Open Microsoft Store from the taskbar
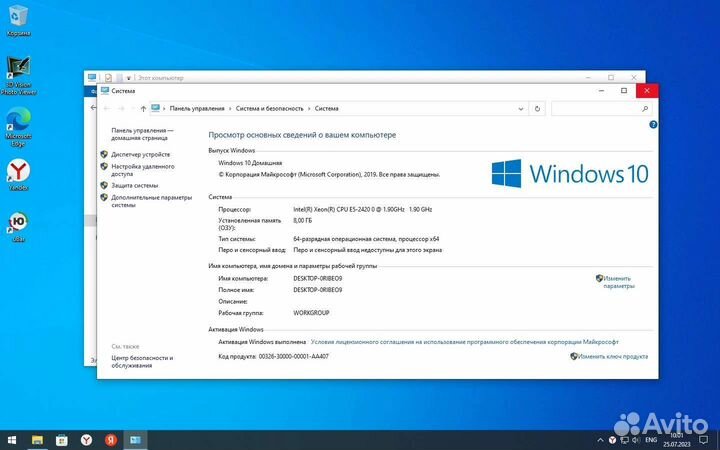This screenshot has height=450, width=720. pos(61,439)
